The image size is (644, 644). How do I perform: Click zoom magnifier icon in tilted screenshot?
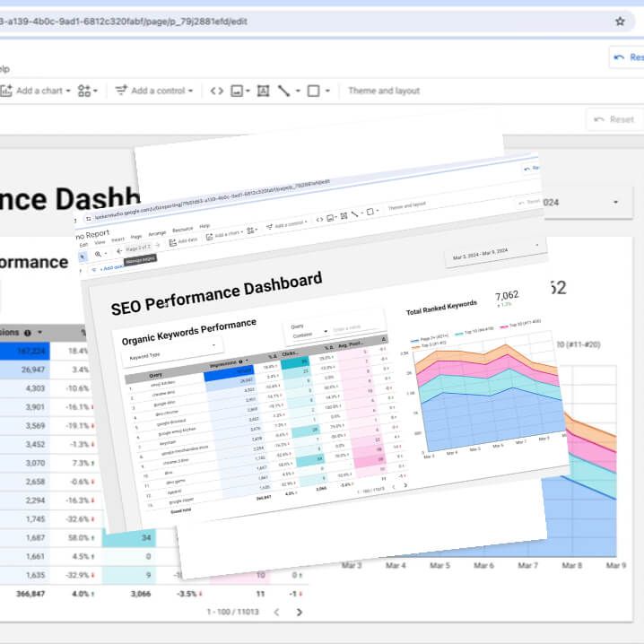tap(98, 254)
